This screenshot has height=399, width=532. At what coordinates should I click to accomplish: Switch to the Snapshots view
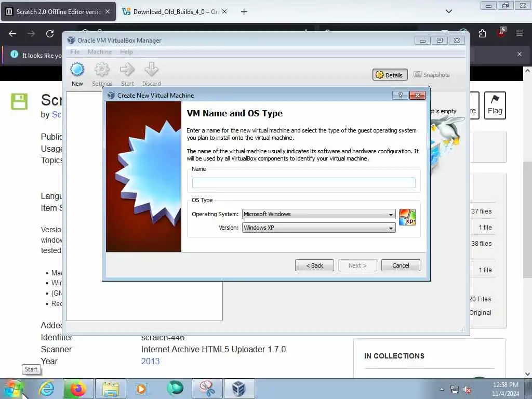[x=432, y=75]
